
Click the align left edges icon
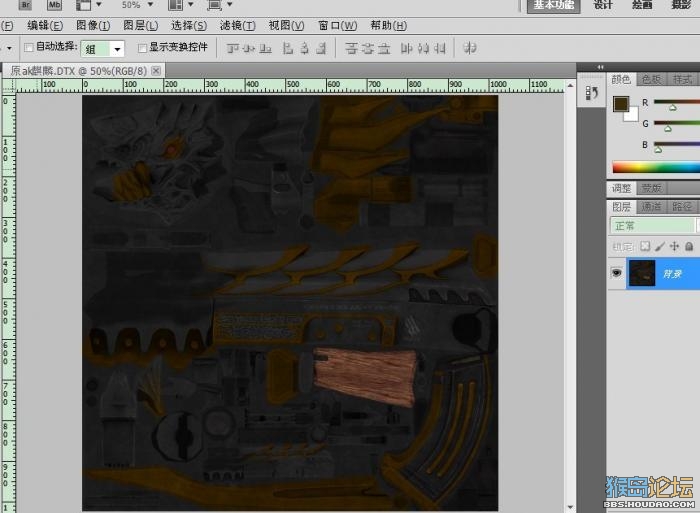click(x=288, y=48)
